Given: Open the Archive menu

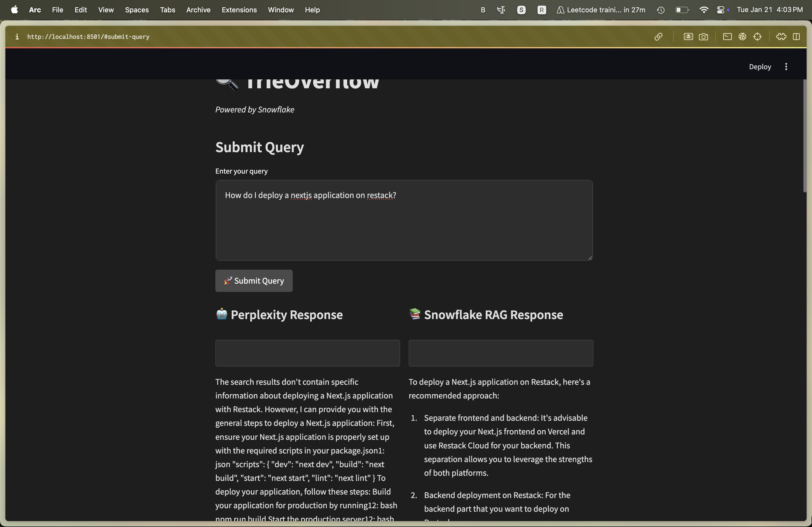Looking at the screenshot, I should (198, 10).
